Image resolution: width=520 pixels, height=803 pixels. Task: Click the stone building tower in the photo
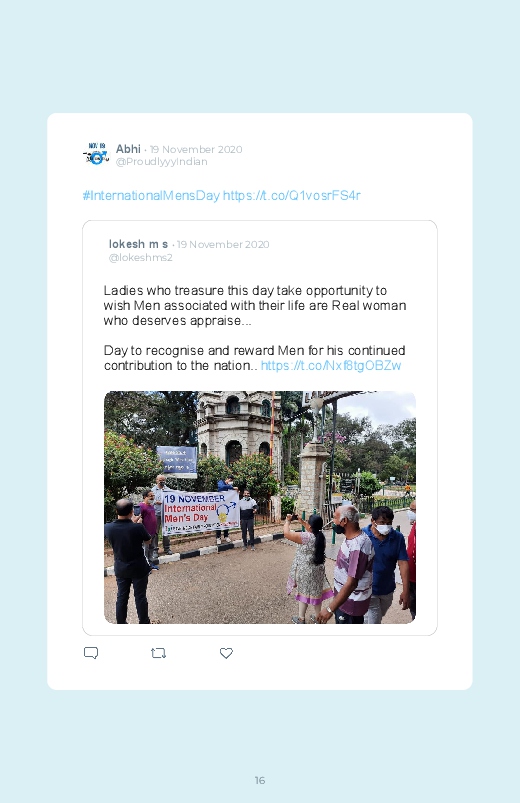[x=239, y=430]
